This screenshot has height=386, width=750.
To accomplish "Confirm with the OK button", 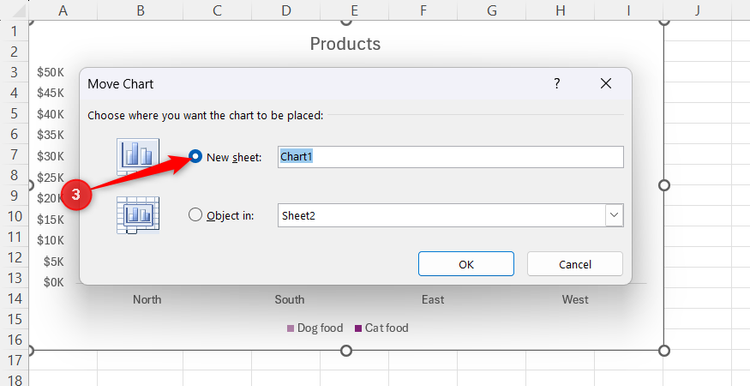I will point(466,264).
